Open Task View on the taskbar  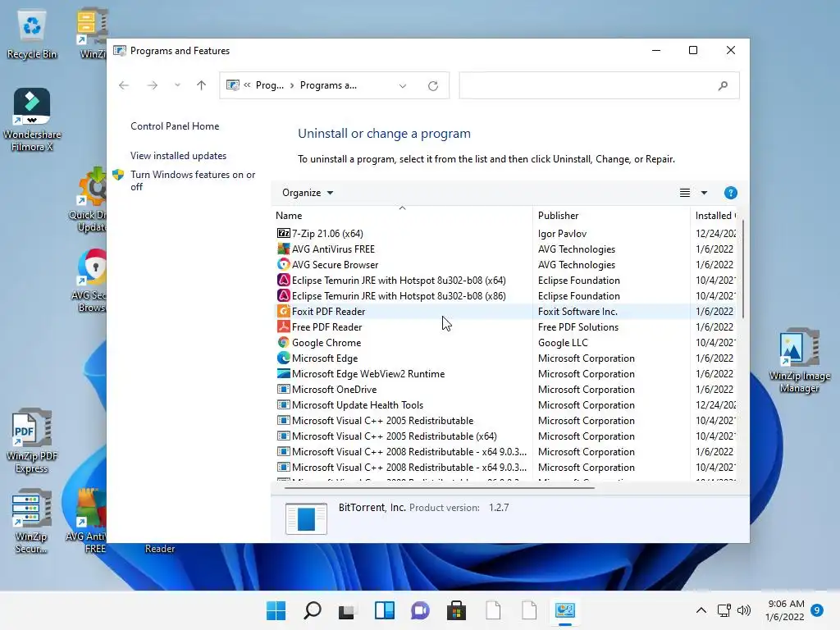pyautogui.click(x=347, y=610)
